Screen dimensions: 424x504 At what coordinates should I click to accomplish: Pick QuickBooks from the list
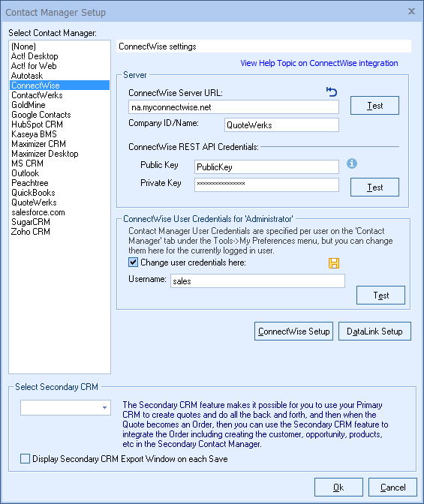tap(59, 193)
